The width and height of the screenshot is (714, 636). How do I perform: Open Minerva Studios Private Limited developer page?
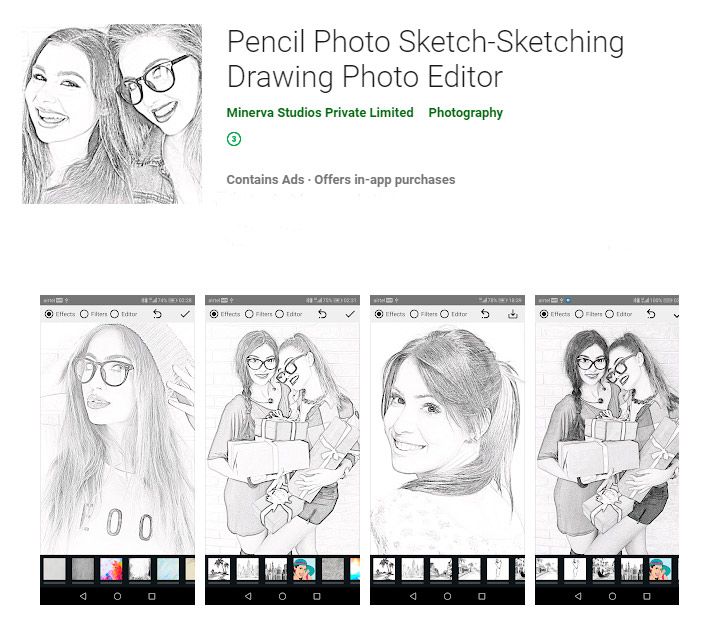[320, 113]
